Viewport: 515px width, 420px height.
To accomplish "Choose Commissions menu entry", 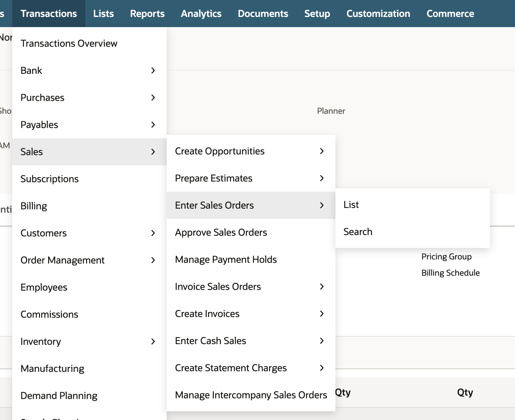I will (89, 314).
